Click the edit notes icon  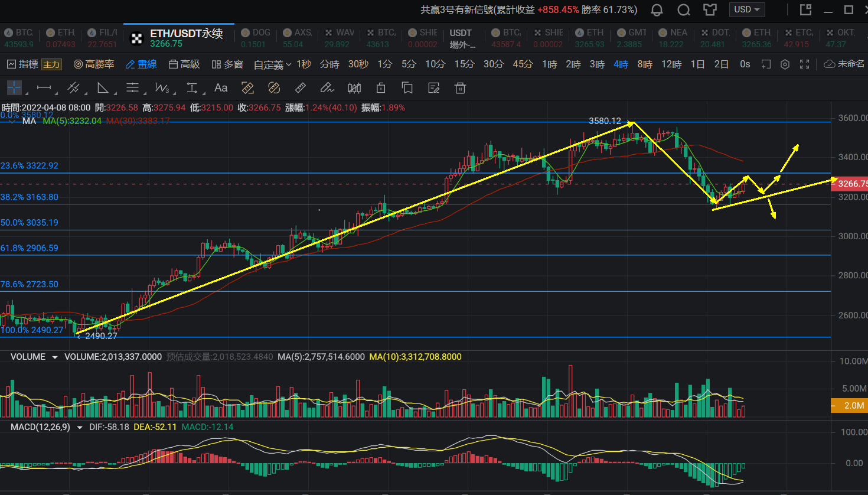pyautogui.click(x=434, y=88)
